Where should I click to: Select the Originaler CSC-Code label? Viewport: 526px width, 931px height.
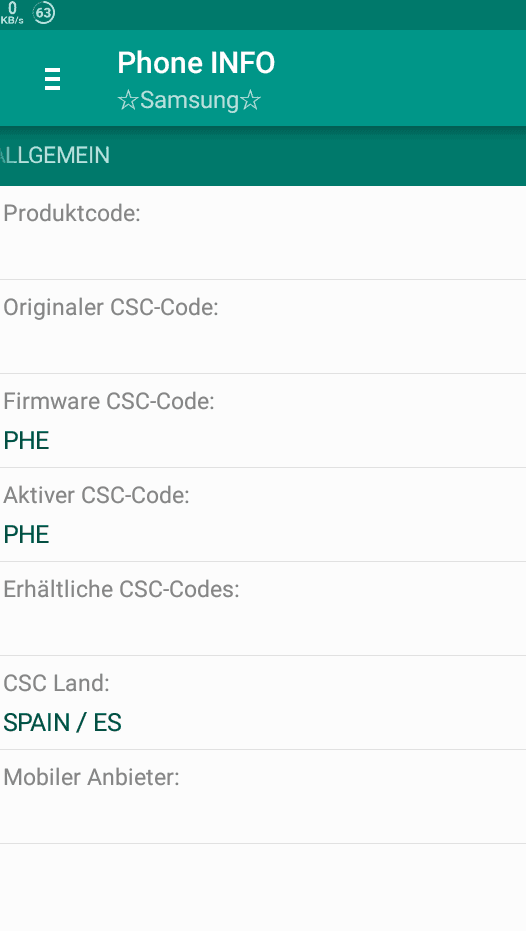[111, 307]
